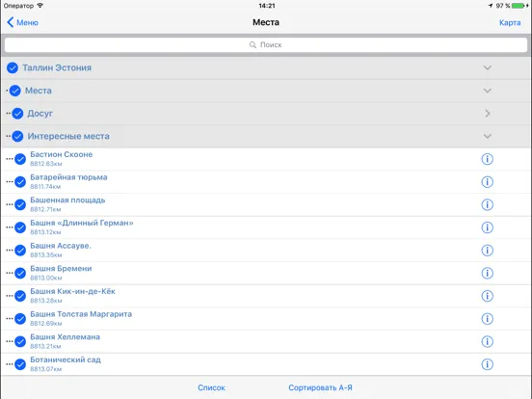This screenshot has height=399, width=532.
Task: View info for Башня Бремени
Action: click(x=487, y=273)
